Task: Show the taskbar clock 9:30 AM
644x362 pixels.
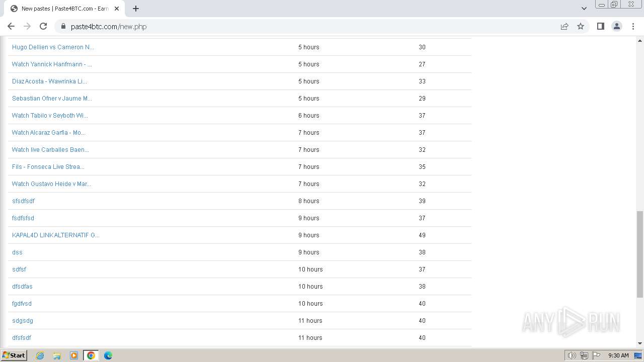Action: [618, 355]
